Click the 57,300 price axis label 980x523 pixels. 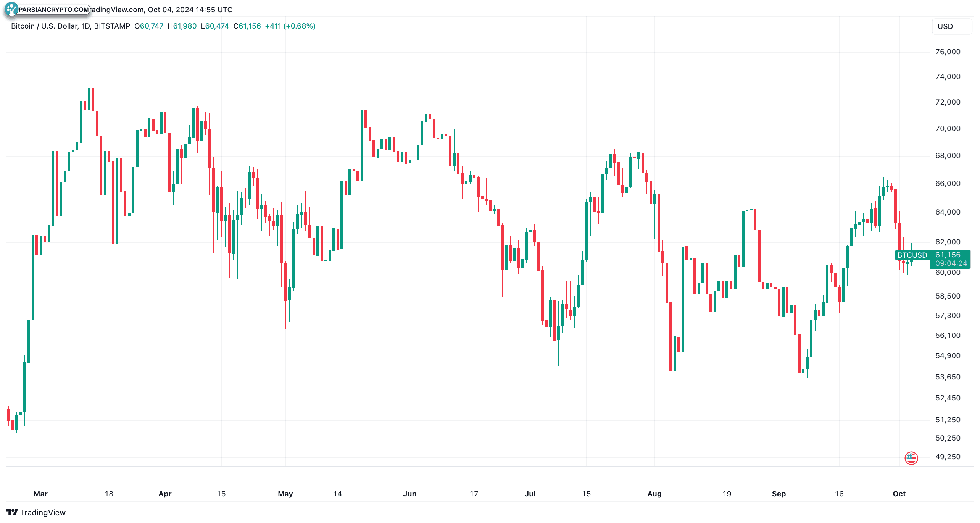(948, 315)
